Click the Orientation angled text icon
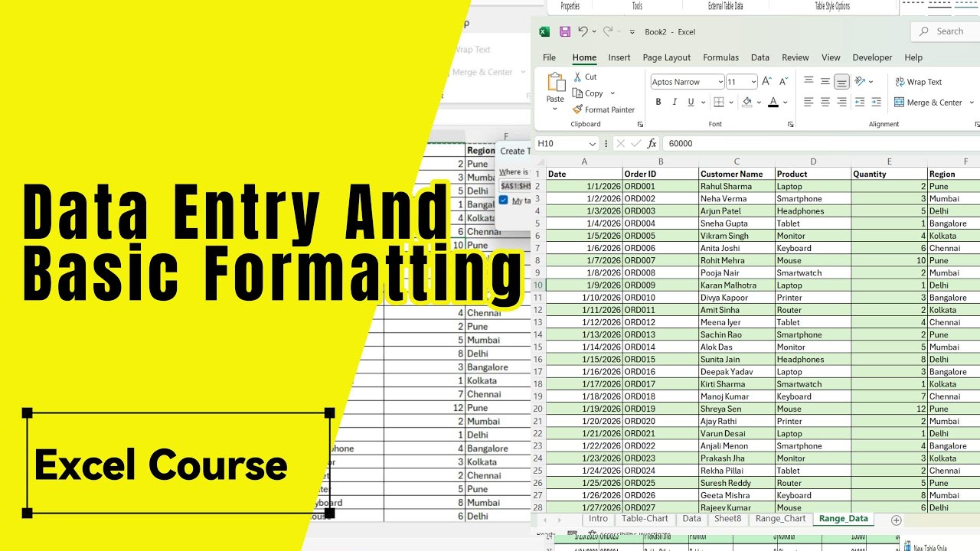The width and height of the screenshot is (980, 551). 860,81
